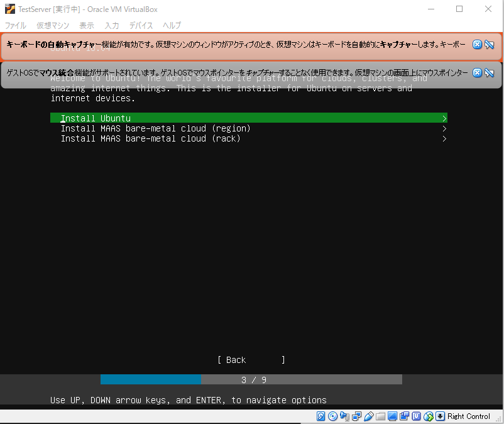This screenshot has width=504, height=424.
Task: Suppress future mouse integration notifications
Action: click(x=489, y=73)
